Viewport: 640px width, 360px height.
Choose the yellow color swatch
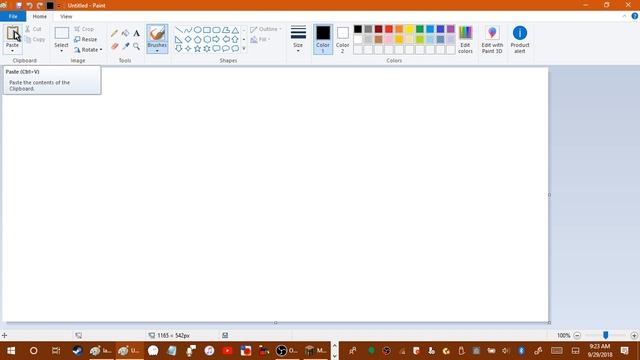409,29
